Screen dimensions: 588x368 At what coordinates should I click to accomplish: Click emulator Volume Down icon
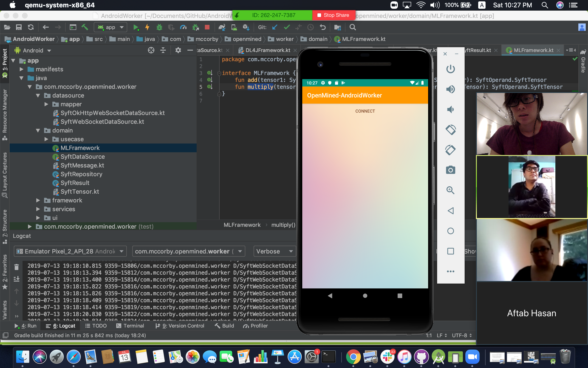[x=450, y=109]
